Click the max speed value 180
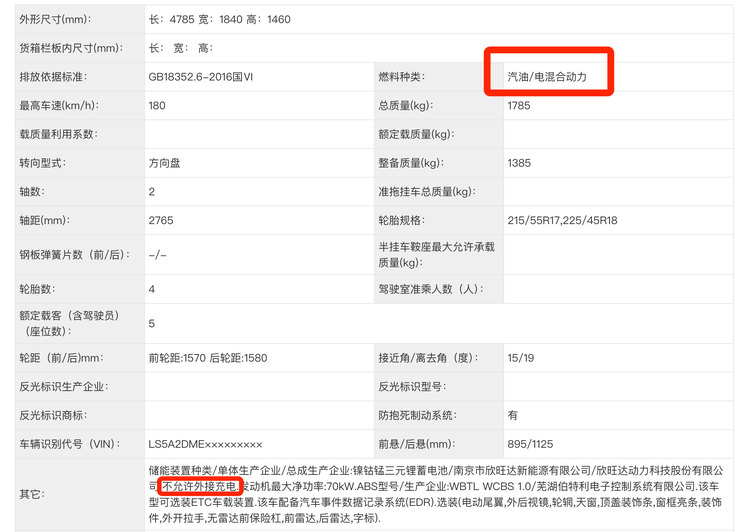This screenshot has width=750, height=532. (157, 106)
